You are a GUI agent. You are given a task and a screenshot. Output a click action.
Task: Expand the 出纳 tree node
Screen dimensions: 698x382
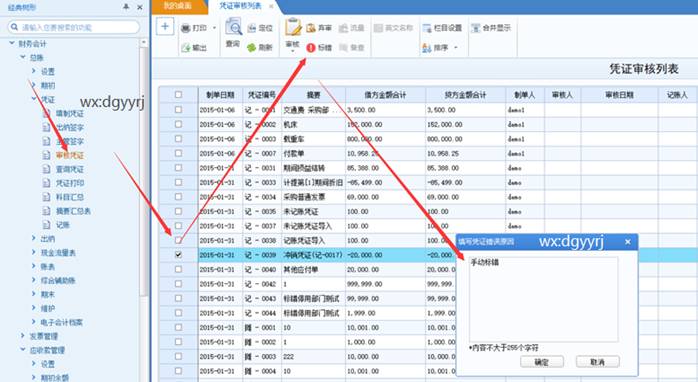(34, 238)
